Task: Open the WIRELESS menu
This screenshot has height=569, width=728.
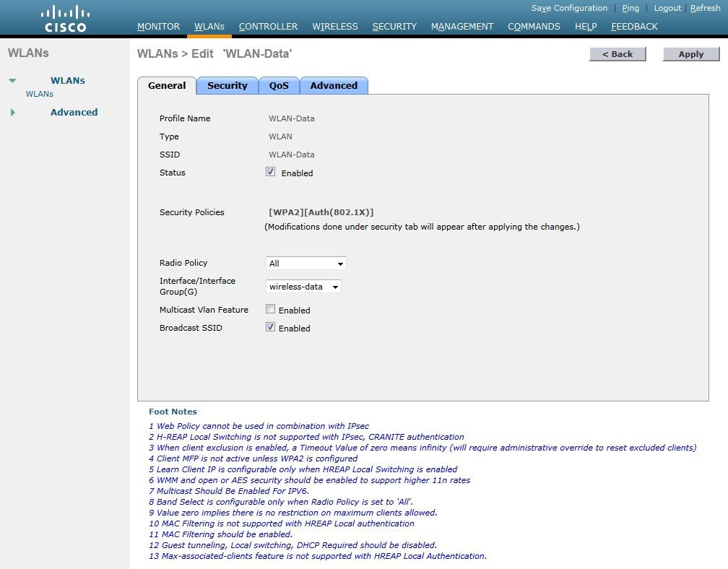Action: [x=334, y=26]
